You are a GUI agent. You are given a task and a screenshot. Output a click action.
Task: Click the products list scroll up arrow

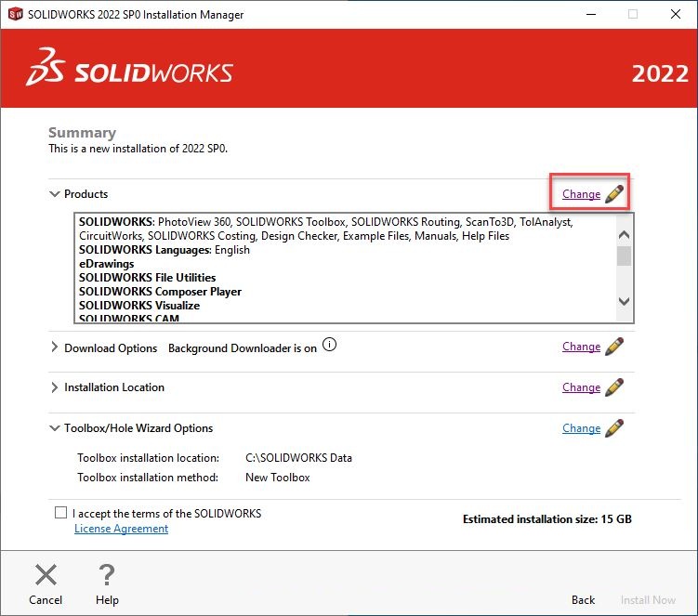624,234
